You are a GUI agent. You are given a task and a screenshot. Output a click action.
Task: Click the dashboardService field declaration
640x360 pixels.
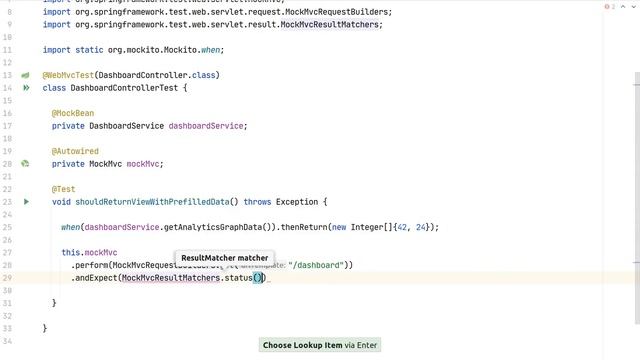click(x=206, y=126)
